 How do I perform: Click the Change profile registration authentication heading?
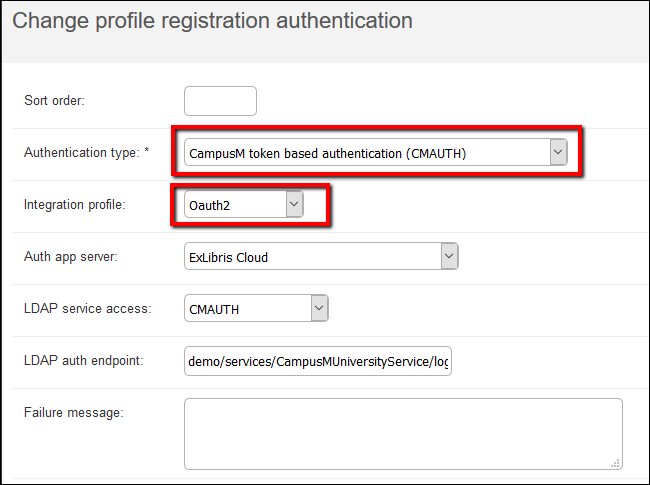(212, 19)
